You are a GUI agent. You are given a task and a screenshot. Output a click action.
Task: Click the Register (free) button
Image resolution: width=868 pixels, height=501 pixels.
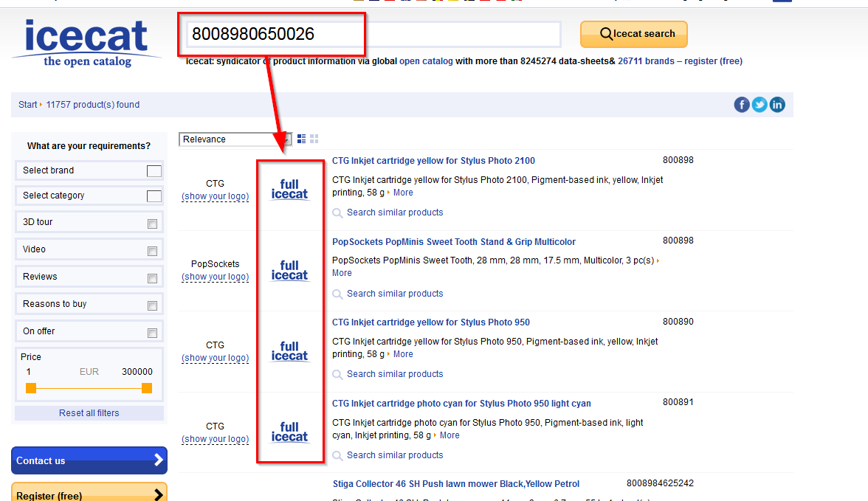tap(89, 492)
